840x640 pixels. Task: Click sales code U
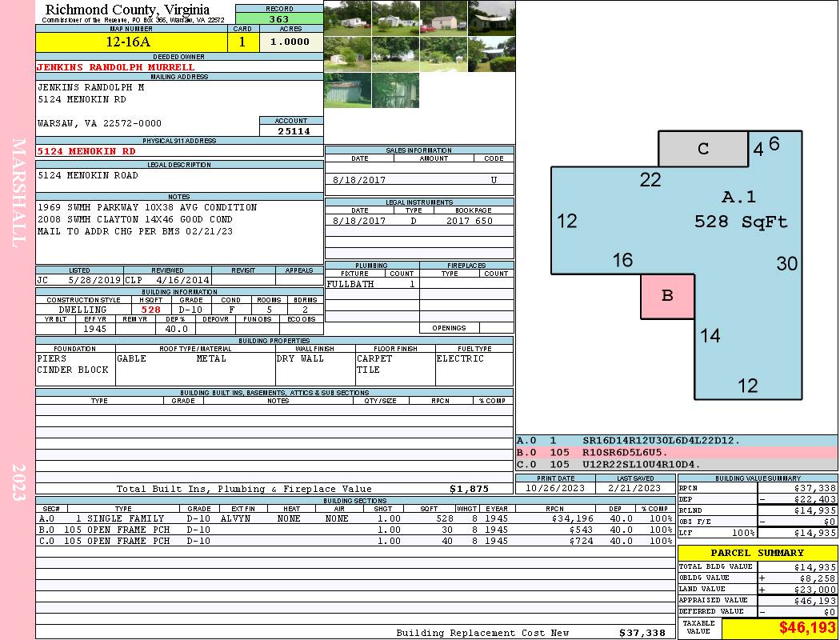pos(494,180)
